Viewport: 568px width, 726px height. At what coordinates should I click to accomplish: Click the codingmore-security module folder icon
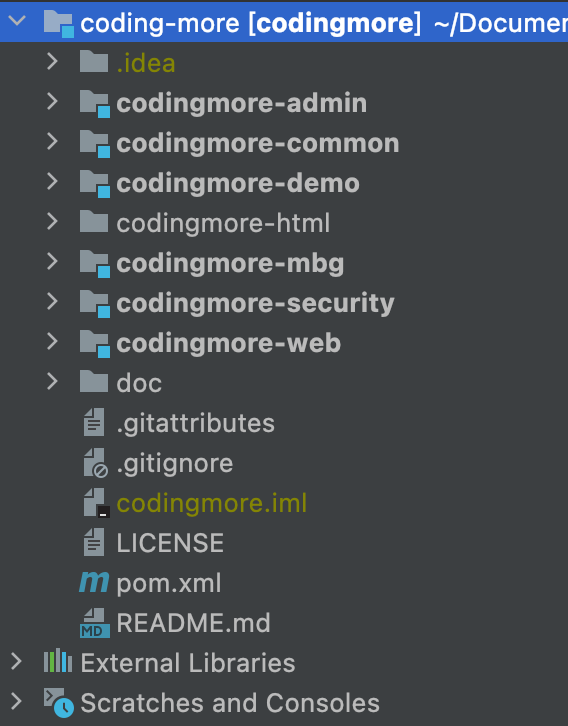tap(95, 304)
